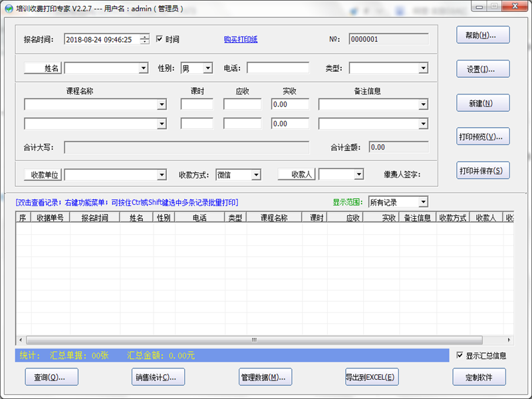Click the table's 课时 column header

(x=315, y=217)
